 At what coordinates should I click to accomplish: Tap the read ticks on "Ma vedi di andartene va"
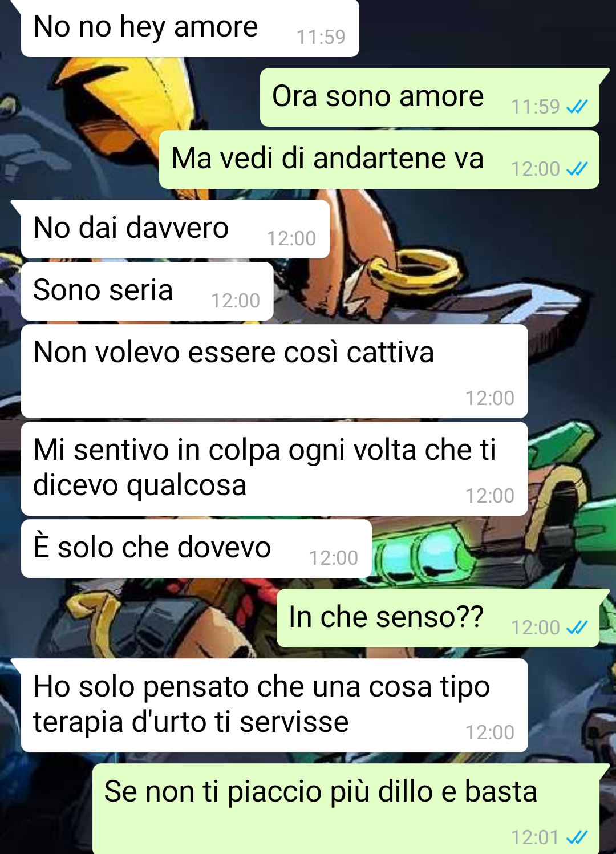(x=577, y=169)
